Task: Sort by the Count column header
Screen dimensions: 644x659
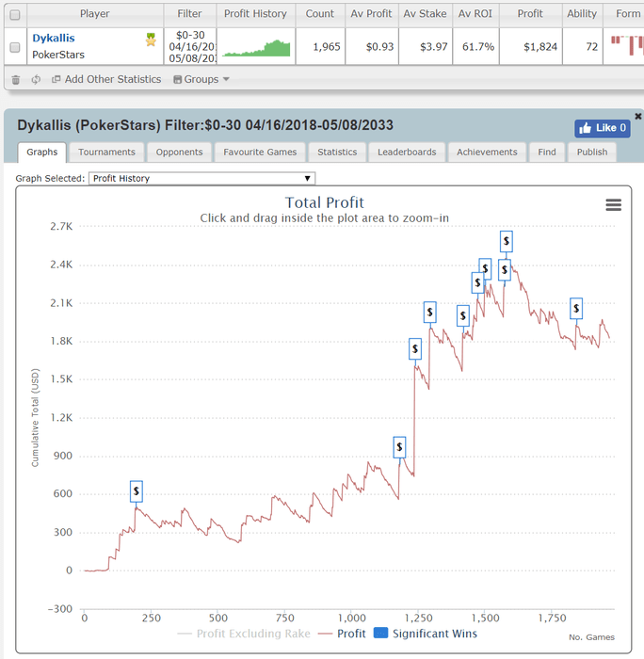Action: pyautogui.click(x=320, y=14)
